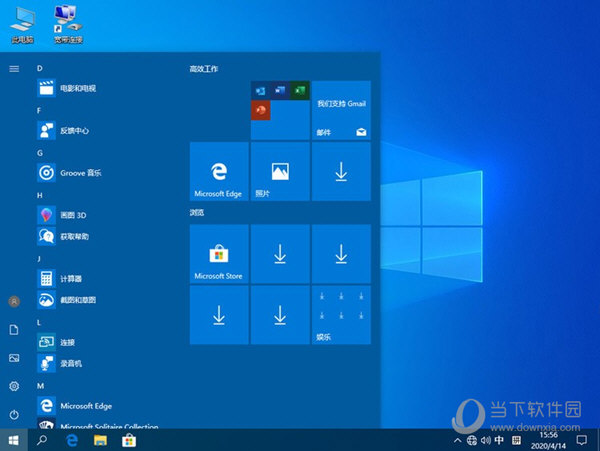Viewport: 600px width, 451px height.
Task: Click download tile right of Microsoft Store
Action: coord(280,254)
